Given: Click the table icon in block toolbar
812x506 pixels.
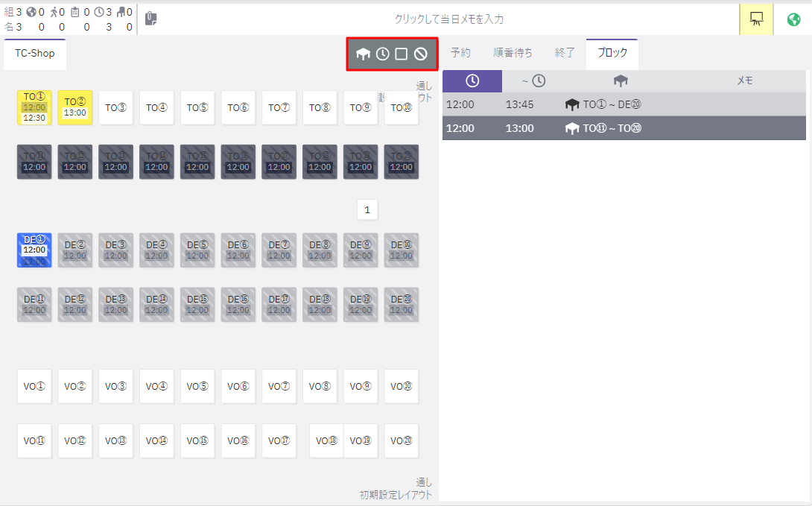Looking at the screenshot, I should click(364, 54).
